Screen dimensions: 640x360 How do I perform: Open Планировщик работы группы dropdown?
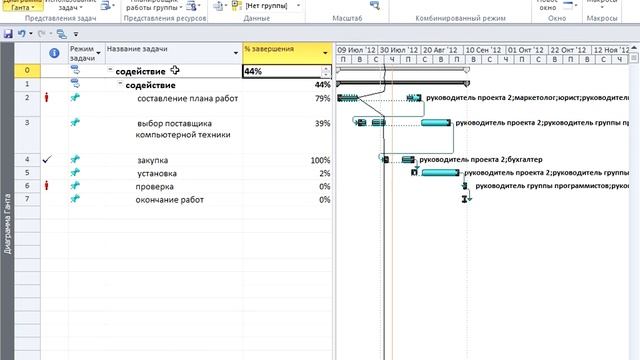coord(154,5)
